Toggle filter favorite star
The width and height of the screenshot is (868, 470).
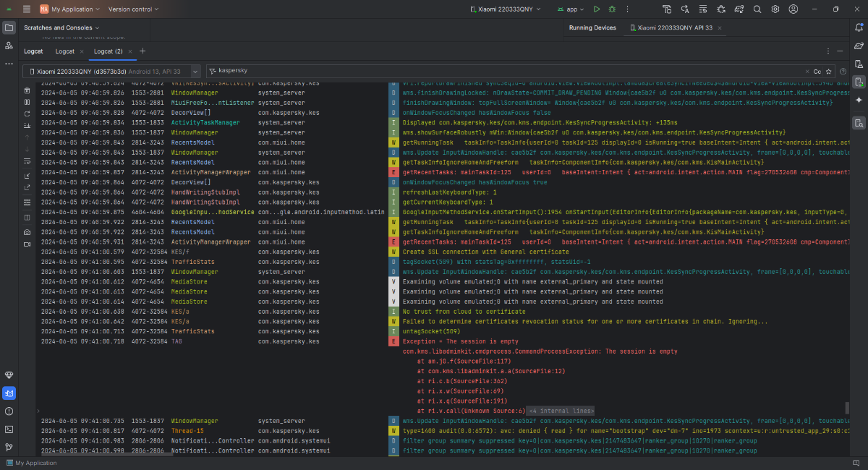click(x=829, y=72)
